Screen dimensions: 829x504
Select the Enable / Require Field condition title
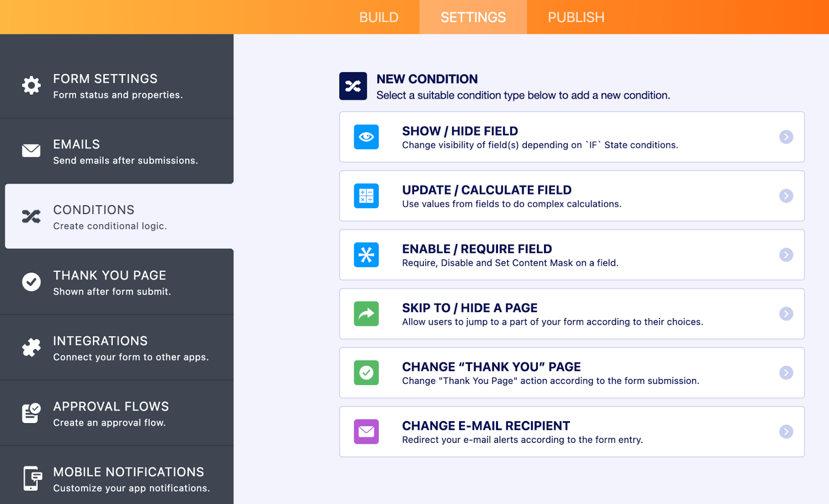pos(477,249)
